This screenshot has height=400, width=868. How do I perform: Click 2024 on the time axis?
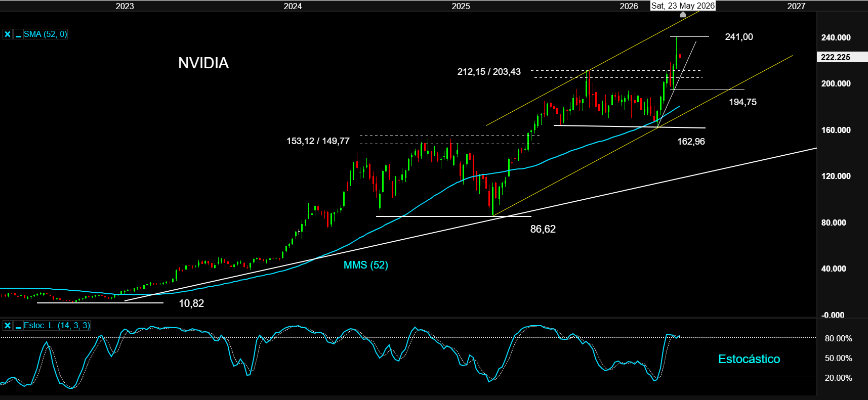pyautogui.click(x=293, y=6)
